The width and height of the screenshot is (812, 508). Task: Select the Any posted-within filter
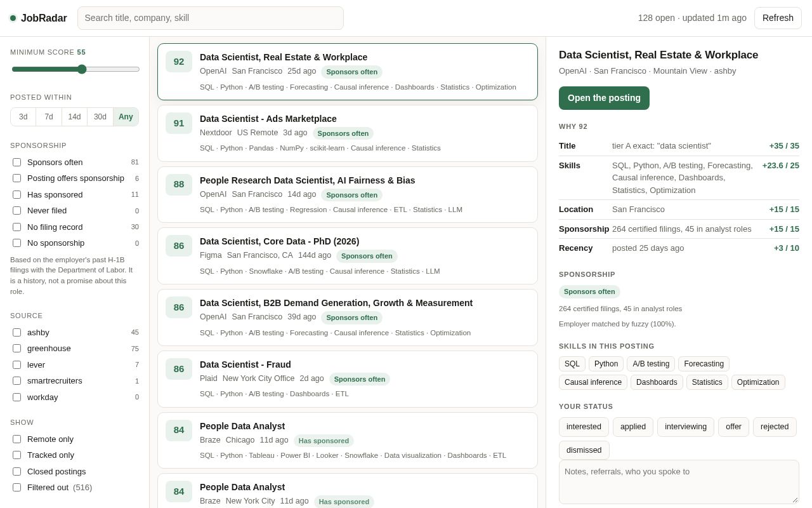pos(126,117)
